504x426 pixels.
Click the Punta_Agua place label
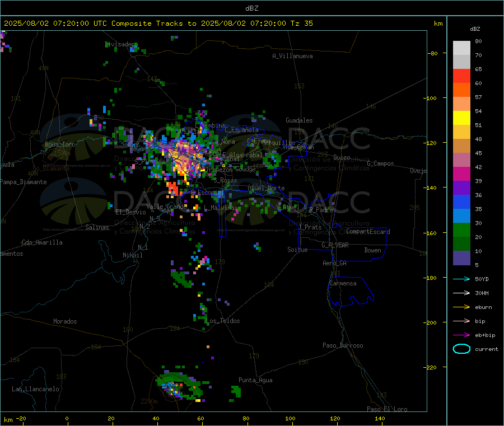click(255, 380)
